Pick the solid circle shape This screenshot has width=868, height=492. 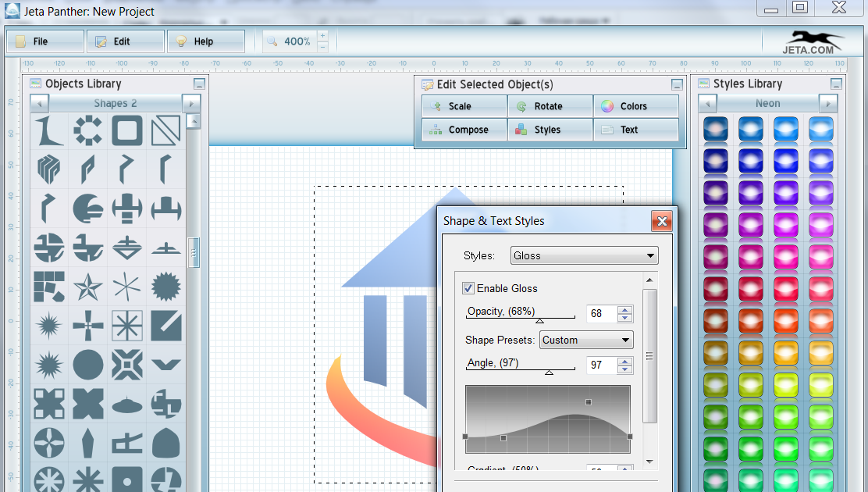(88, 365)
